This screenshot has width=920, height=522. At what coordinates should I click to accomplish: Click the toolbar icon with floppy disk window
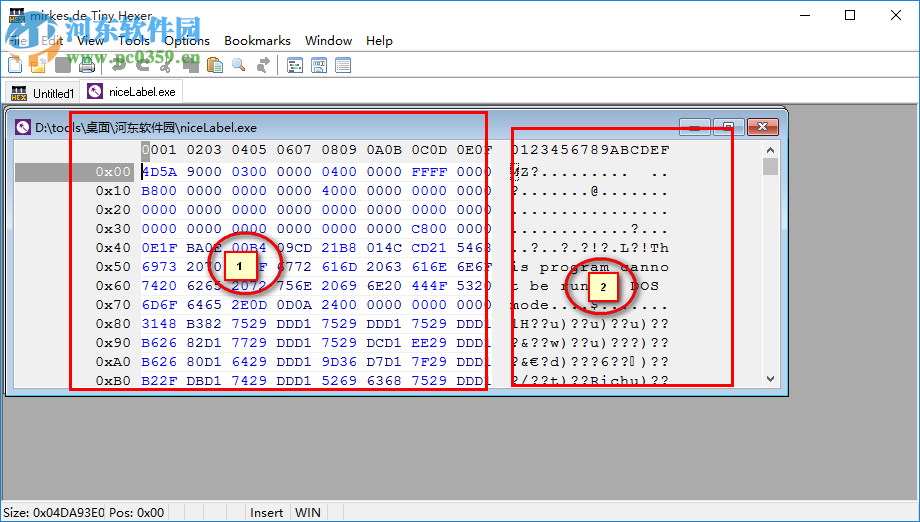(319, 65)
